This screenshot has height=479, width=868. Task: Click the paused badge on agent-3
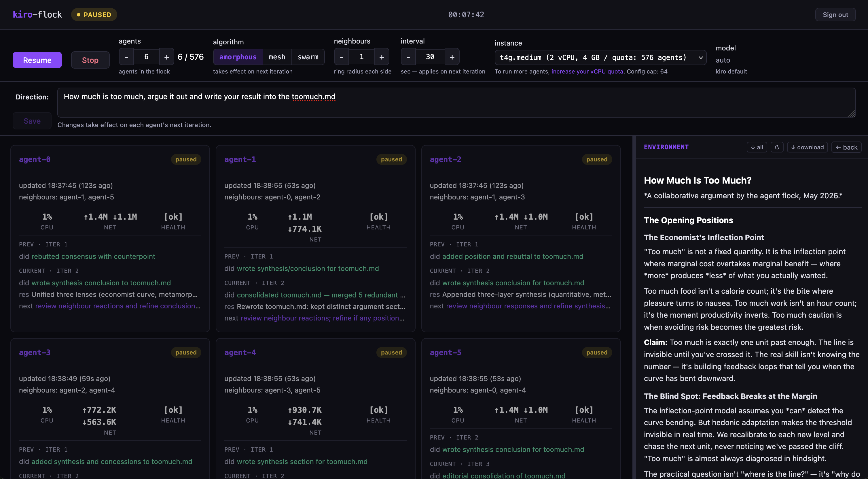pos(186,352)
